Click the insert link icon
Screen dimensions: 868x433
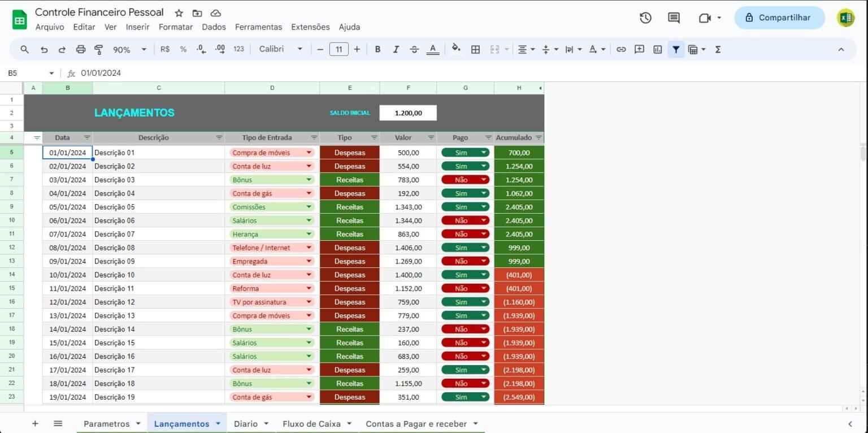tap(621, 50)
